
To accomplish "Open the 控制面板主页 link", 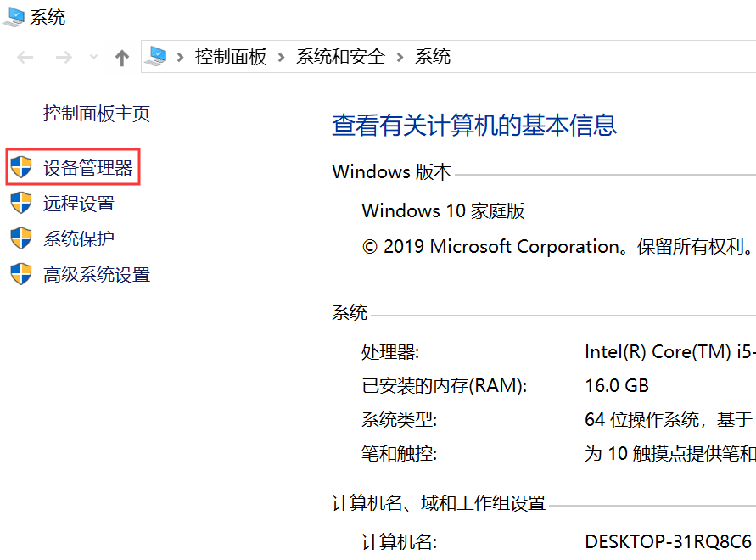I will tap(97, 114).
